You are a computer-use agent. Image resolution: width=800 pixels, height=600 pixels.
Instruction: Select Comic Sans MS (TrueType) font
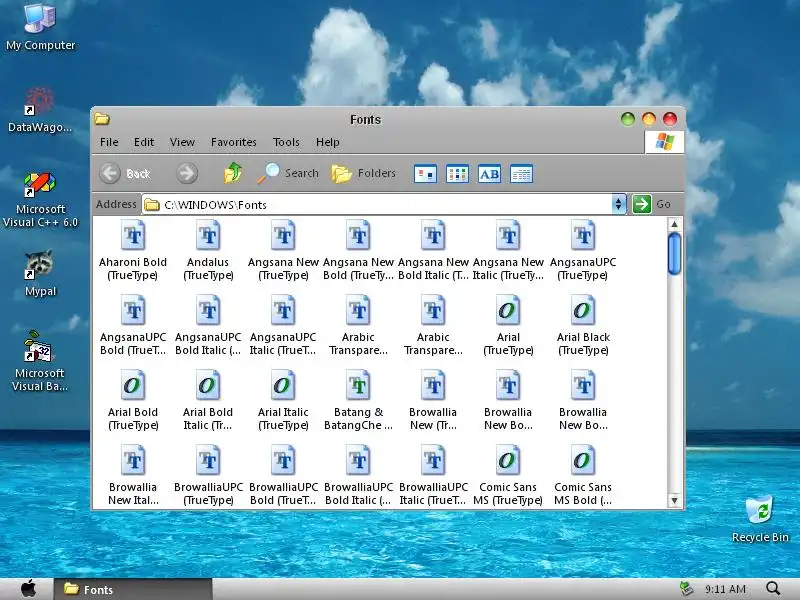point(508,476)
